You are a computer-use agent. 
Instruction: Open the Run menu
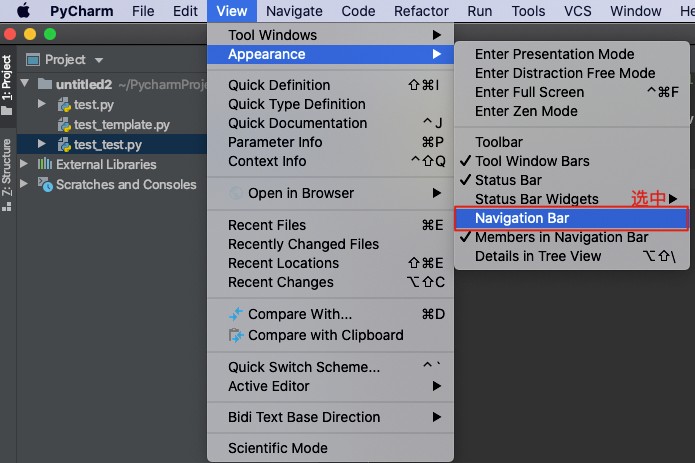click(480, 11)
